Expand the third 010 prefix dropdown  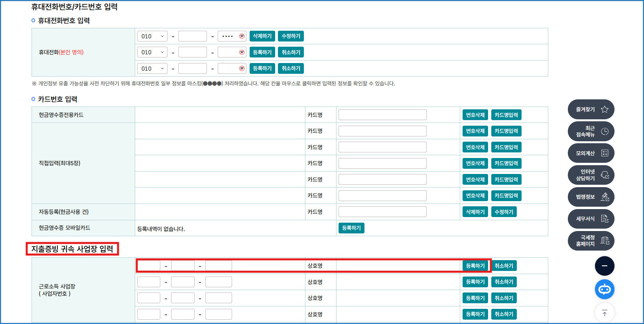point(152,69)
